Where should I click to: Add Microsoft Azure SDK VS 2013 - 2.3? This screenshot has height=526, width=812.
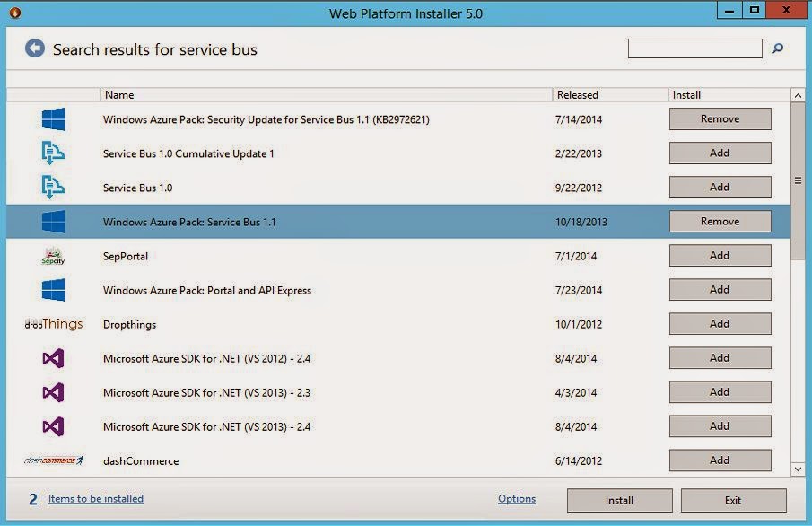coord(720,392)
